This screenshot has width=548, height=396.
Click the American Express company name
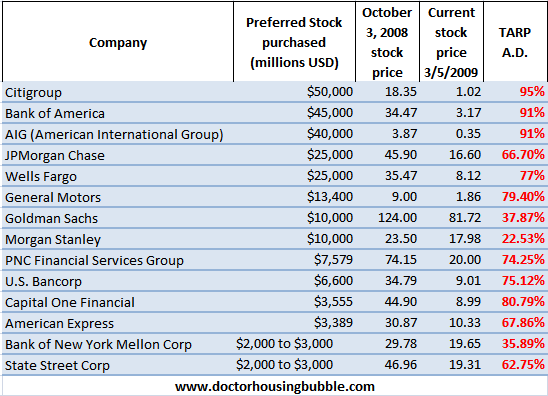tap(59, 324)
